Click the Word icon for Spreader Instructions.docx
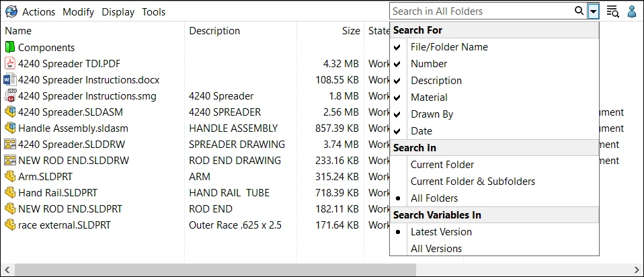The height and width of the screenshot is (277, 644). [x=10, y=80]
